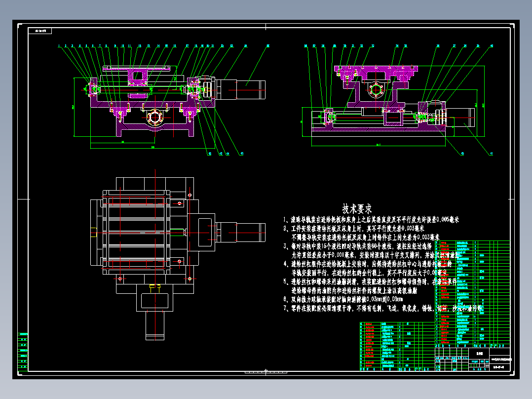Click balloon number 41 at lower right of right view
The height and width of the screenshot is (399, 532).
point(492,154)
